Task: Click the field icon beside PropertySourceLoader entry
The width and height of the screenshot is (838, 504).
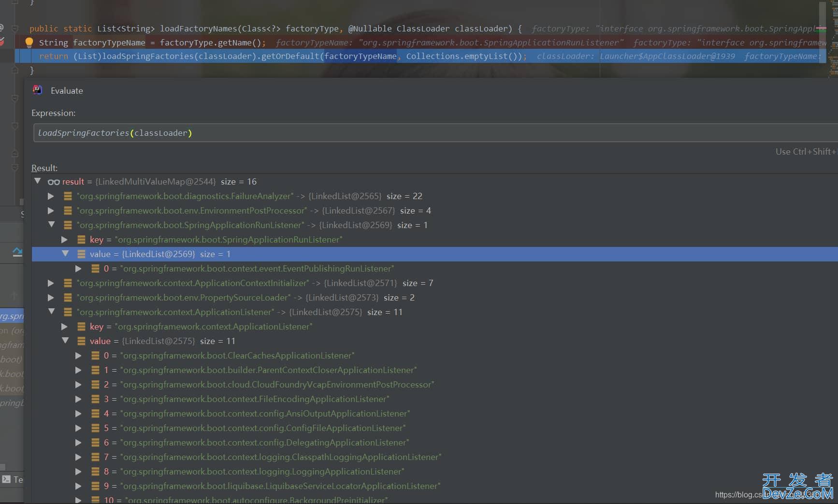Action: click(x=68, y=298)
